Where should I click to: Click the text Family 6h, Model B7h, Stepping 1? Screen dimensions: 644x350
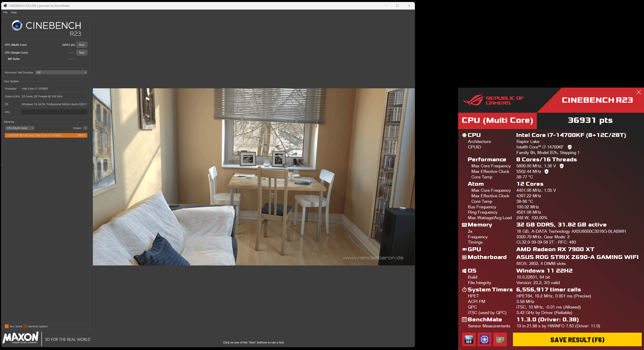[548, 153]
